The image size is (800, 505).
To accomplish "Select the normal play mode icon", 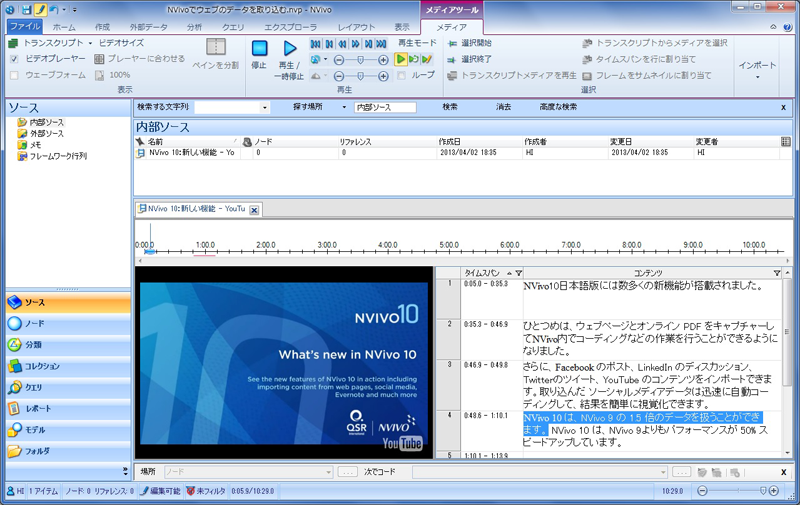I will pyautogui.click(x=401, y=59).
